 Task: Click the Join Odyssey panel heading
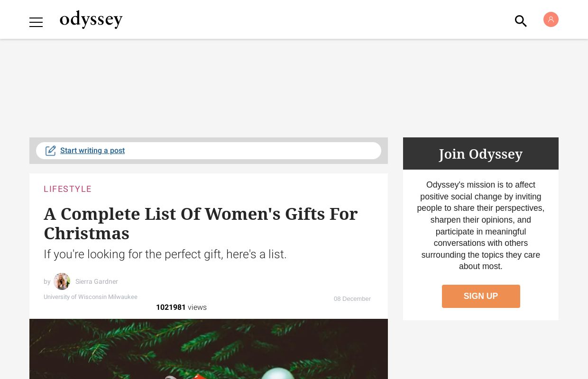tap(480, 154)
